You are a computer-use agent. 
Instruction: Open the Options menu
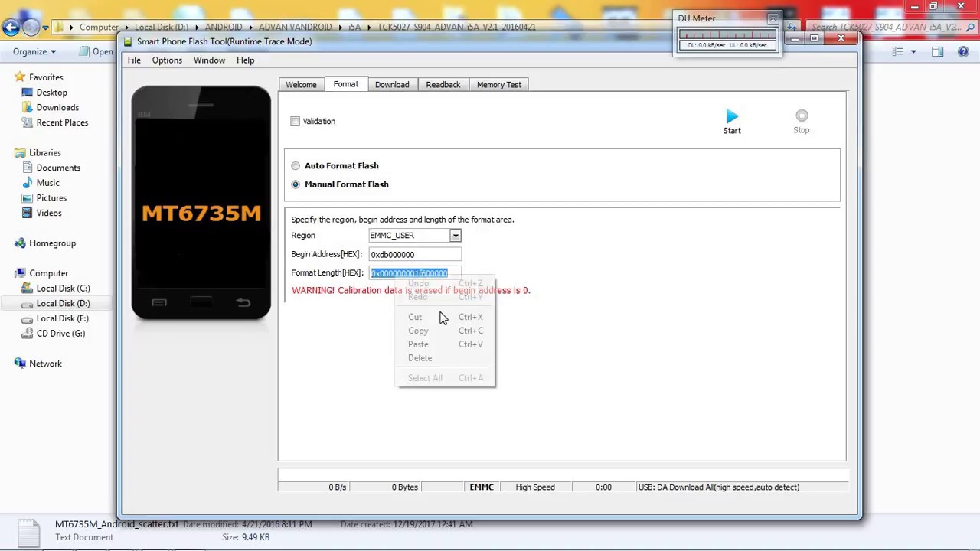click(x=167, y=60)
